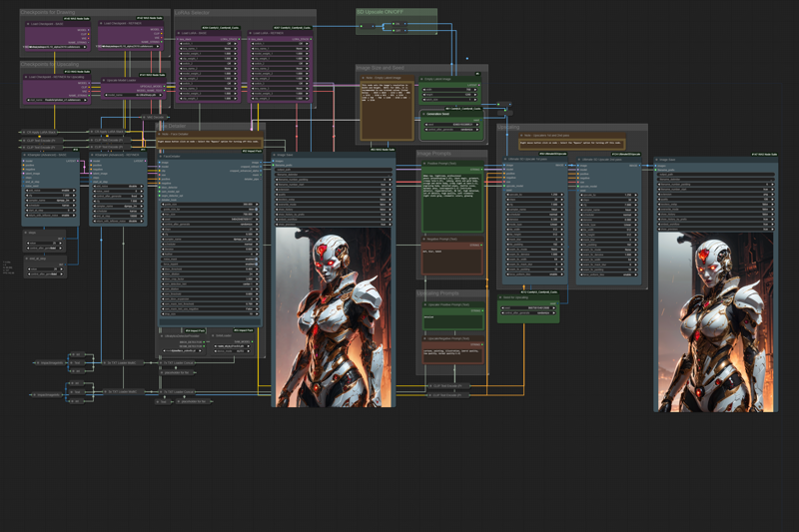799x532 pixels.
Task: Collapse the FaceDetailer node via title dot
Action: pyautogui.click(x=160, y=156)
